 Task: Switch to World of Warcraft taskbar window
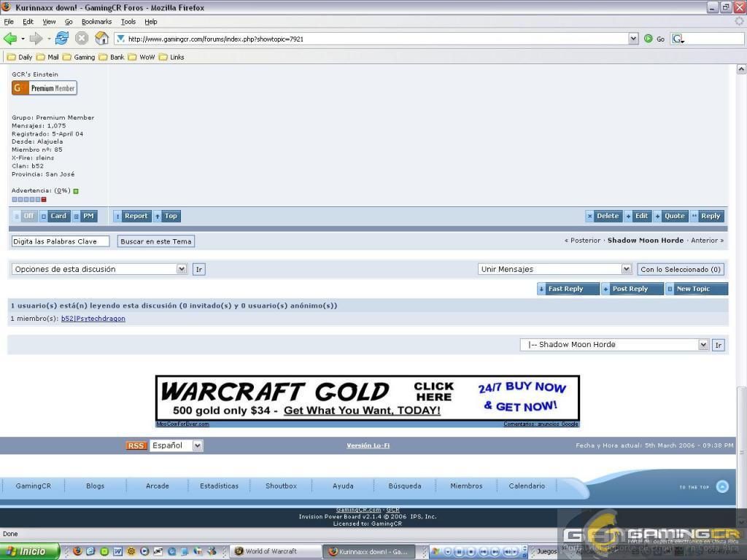274,551
